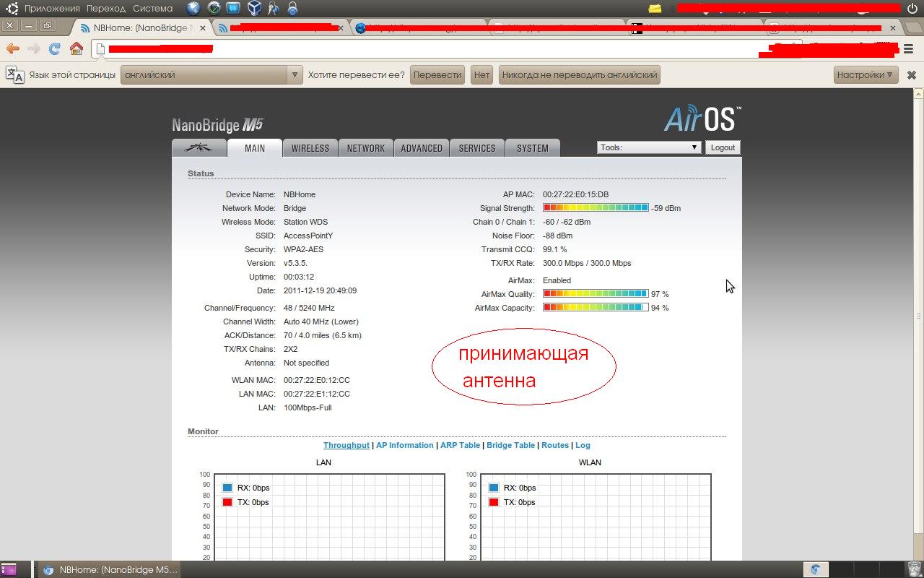Click the NBHome task button in the bottom panel

(110, 569)
